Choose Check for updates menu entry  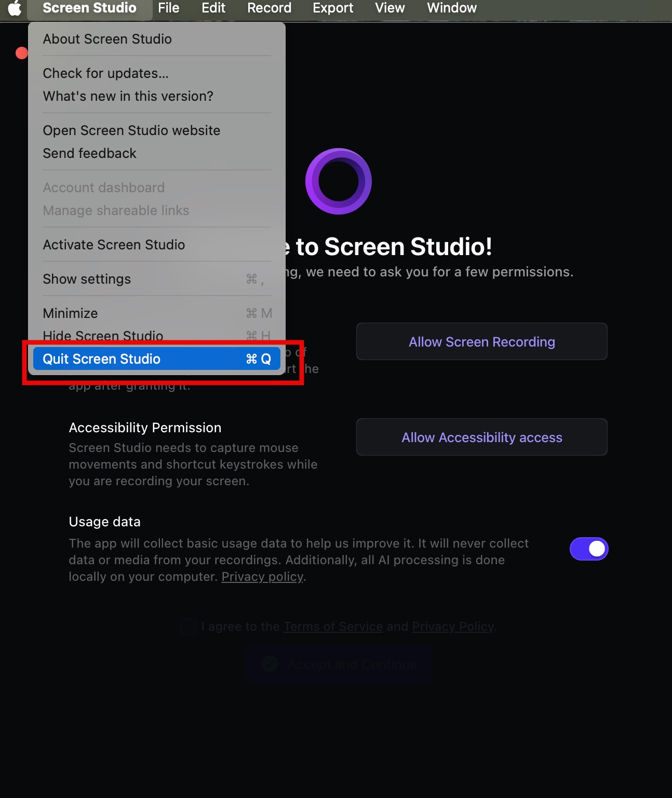106,73
